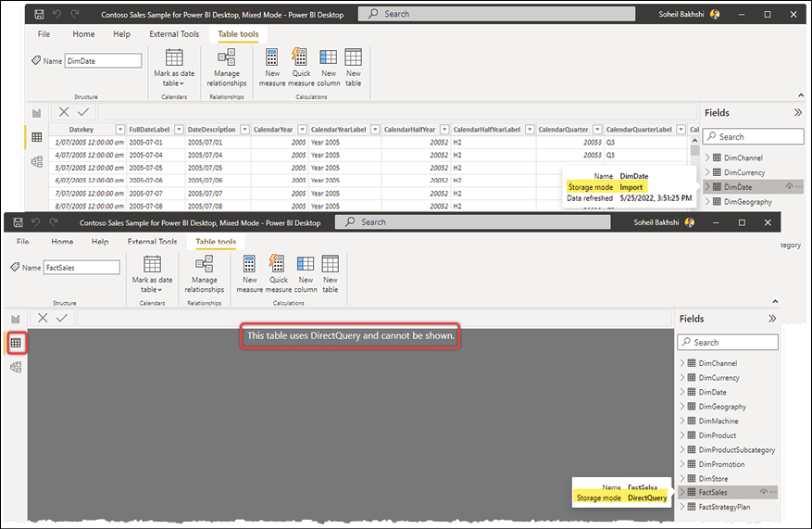
Task: Open CalendarHalfYear column filter dropdown
Action: point(444,130)
